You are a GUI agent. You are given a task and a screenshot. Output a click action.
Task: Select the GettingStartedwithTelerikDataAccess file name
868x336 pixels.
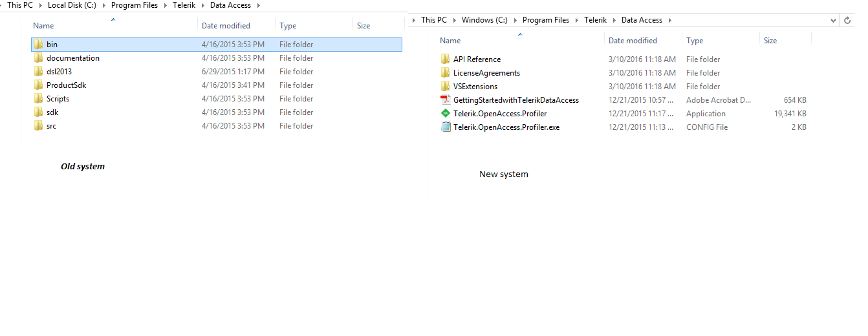(516, 100)
